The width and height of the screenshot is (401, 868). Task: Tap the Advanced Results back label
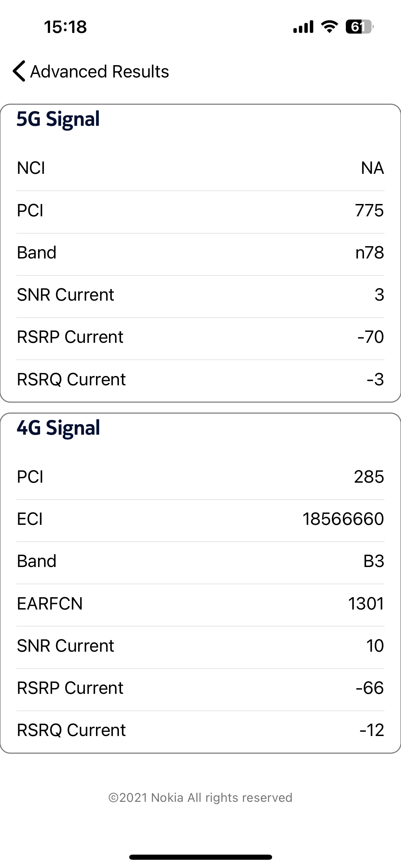coord(99,72)
